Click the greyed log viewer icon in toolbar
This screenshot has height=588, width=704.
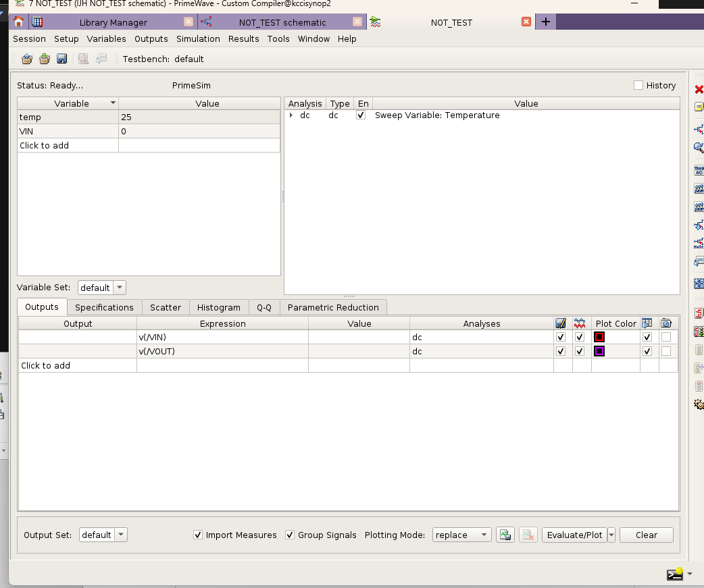click(x=101, y=59)
